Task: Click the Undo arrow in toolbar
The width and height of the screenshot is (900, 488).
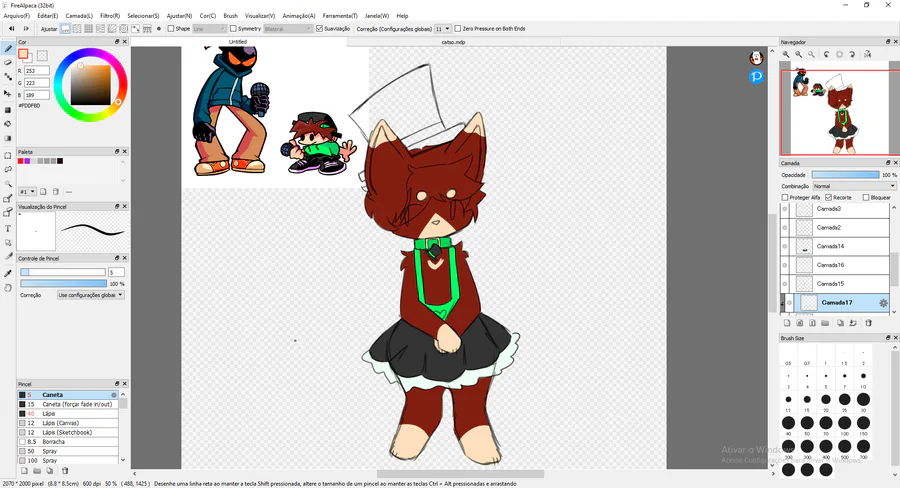Action: [11, 29]
